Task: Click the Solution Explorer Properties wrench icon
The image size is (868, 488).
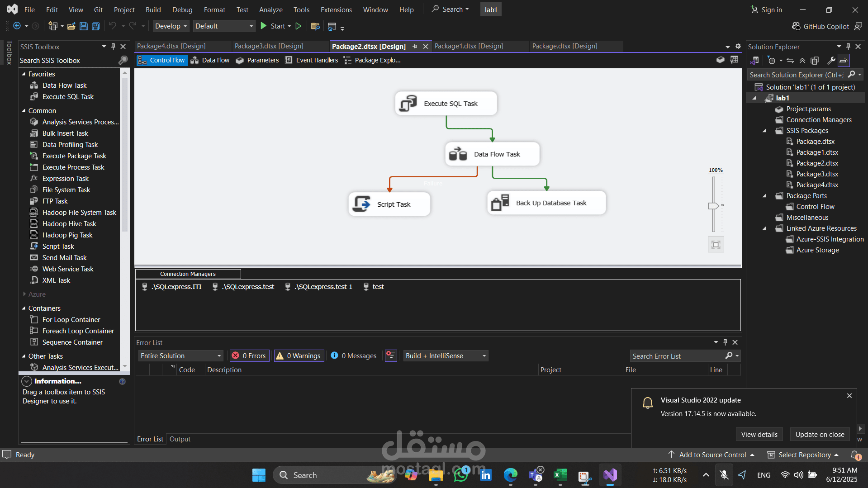Action: click(831, 60)
